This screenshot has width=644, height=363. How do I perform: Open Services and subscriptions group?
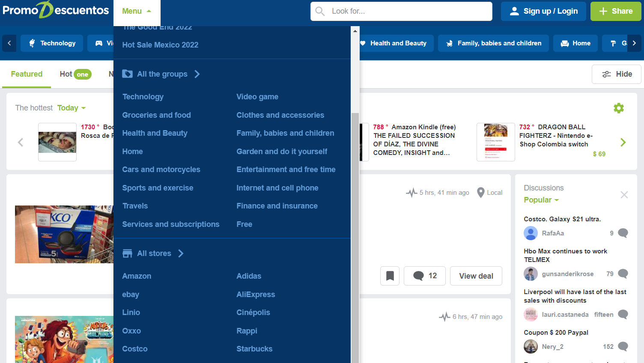pos(170,224)
